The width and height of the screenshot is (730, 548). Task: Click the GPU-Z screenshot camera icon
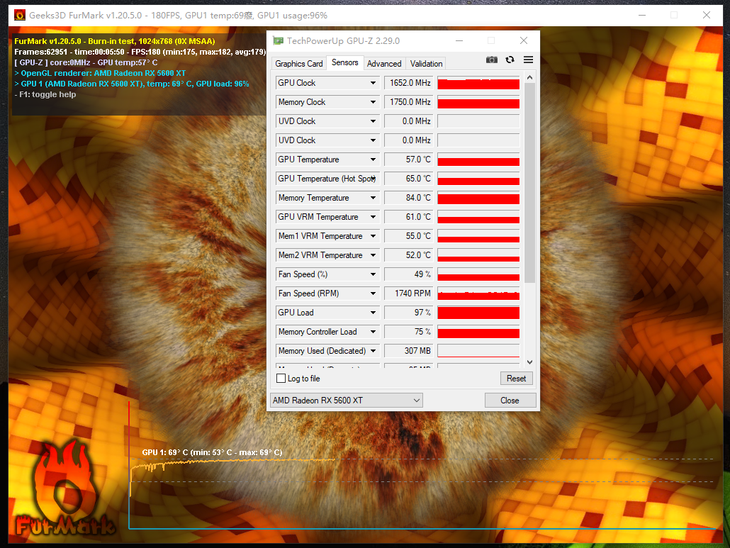pos(491,61)
